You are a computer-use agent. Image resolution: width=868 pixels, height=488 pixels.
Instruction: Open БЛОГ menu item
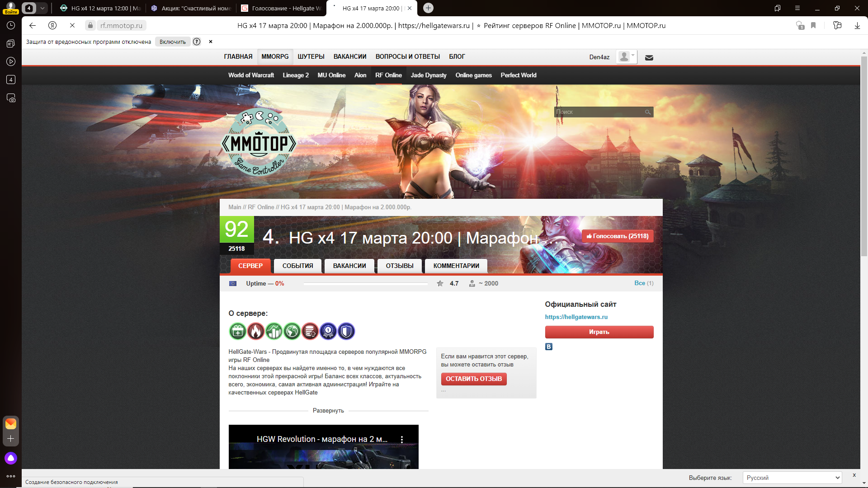(x=457, y=57)
